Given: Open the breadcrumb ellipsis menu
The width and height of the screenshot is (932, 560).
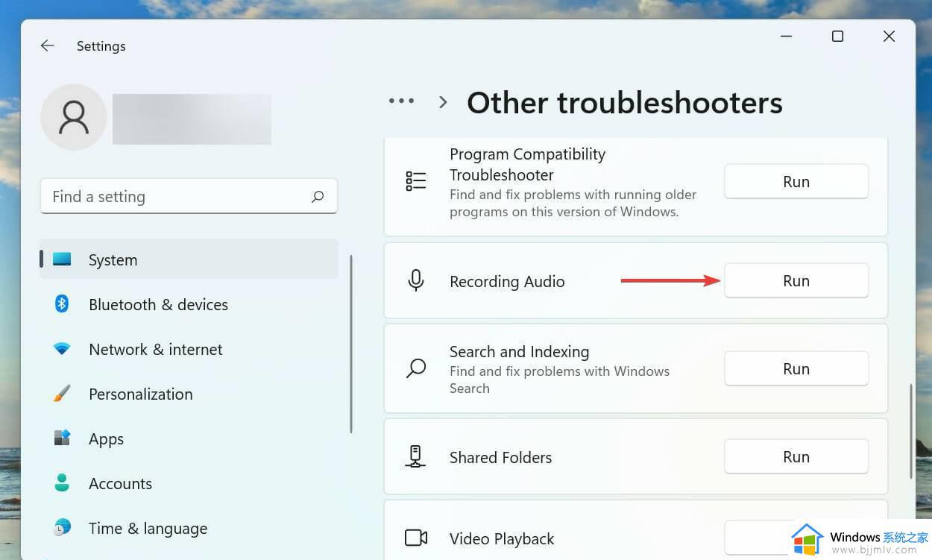Looking at the screenshot, I should 401,101.
